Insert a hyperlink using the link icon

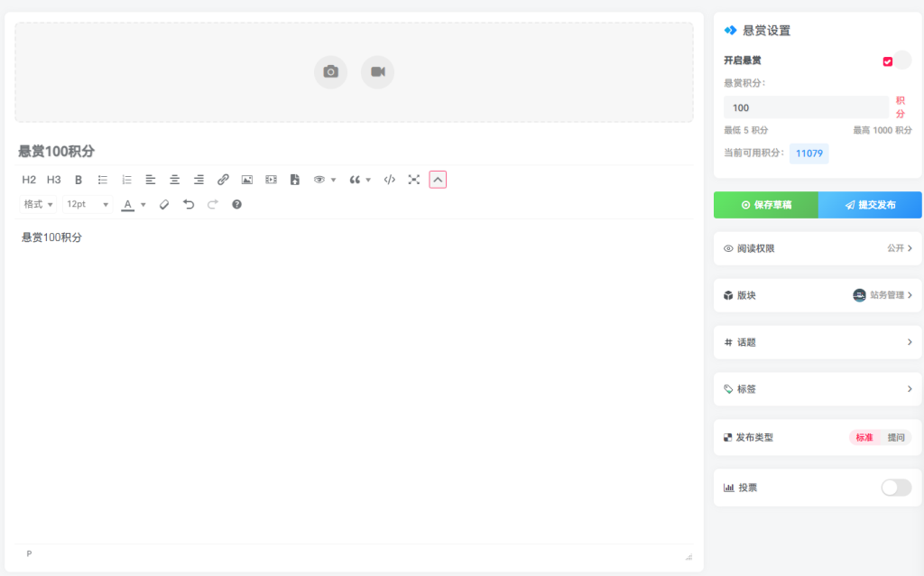tap(223, 180)
